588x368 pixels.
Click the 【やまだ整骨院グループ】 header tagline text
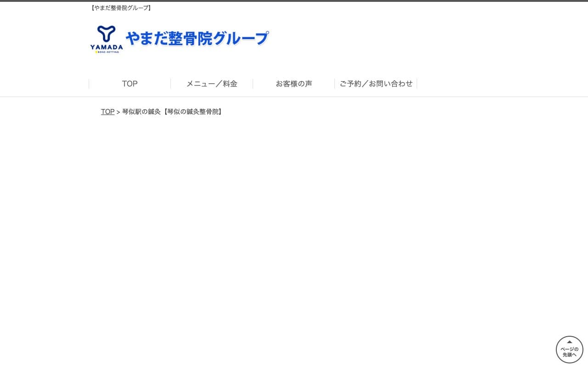[x=121, y=8]
